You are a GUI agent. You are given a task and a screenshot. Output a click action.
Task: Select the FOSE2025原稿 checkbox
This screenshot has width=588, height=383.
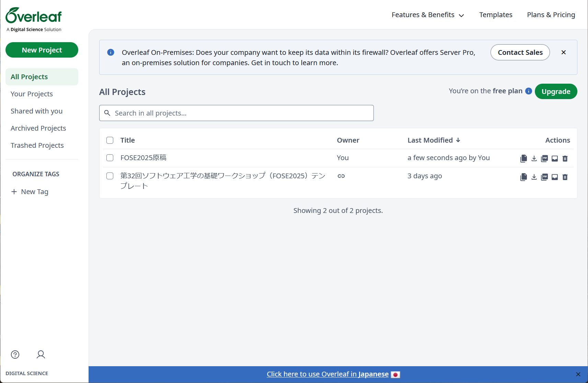click(x=110, y=158)
